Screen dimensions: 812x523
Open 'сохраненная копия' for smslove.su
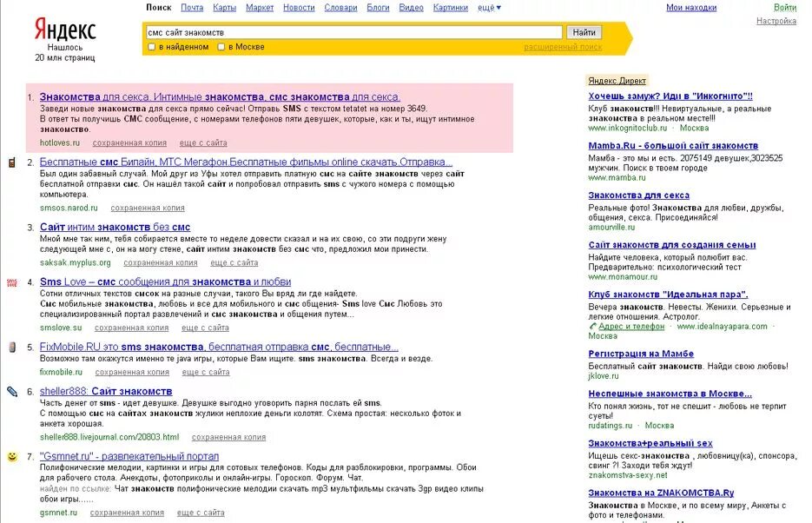[131, 328]
